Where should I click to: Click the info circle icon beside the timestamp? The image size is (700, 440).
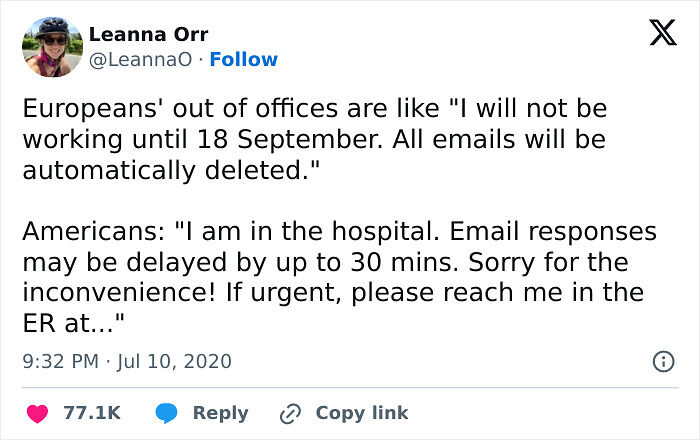point(662,361)
